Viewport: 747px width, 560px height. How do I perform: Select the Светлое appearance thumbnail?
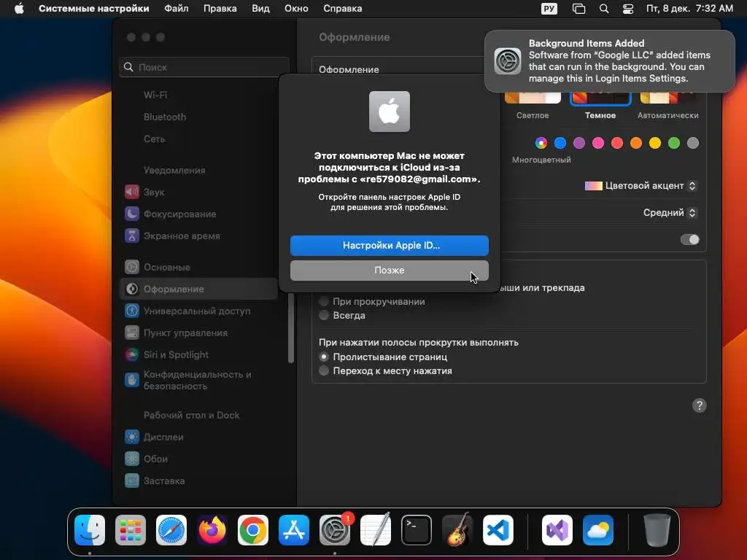(533, 97)
